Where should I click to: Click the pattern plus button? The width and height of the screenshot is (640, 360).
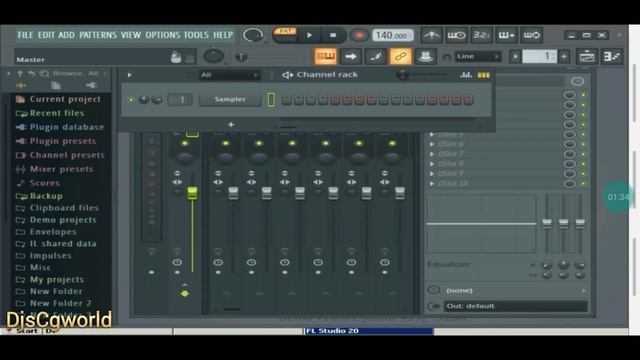pos(564,56)
